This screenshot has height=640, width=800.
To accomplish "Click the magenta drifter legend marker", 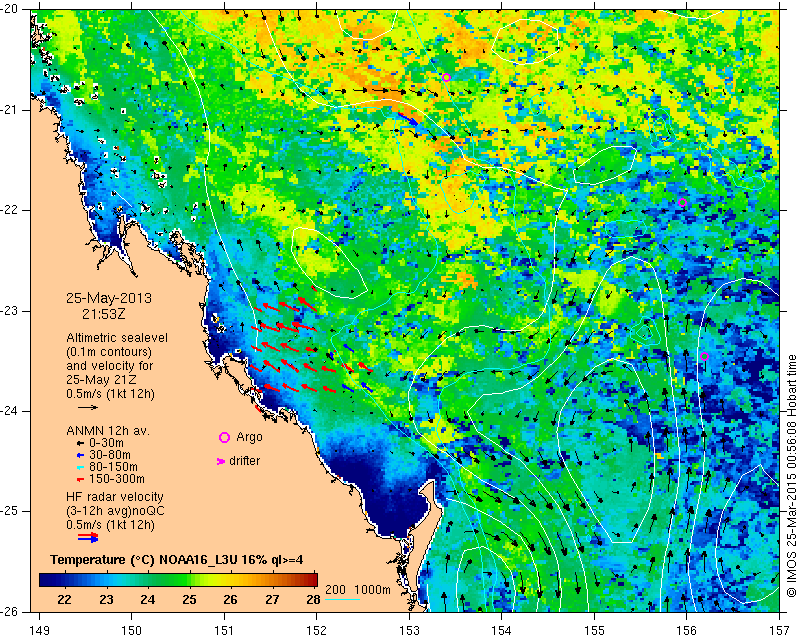I will 221,461.
